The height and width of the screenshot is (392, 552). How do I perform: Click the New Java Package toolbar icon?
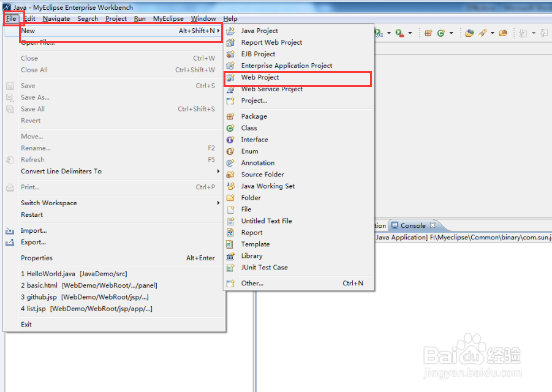tap(428, 33)
